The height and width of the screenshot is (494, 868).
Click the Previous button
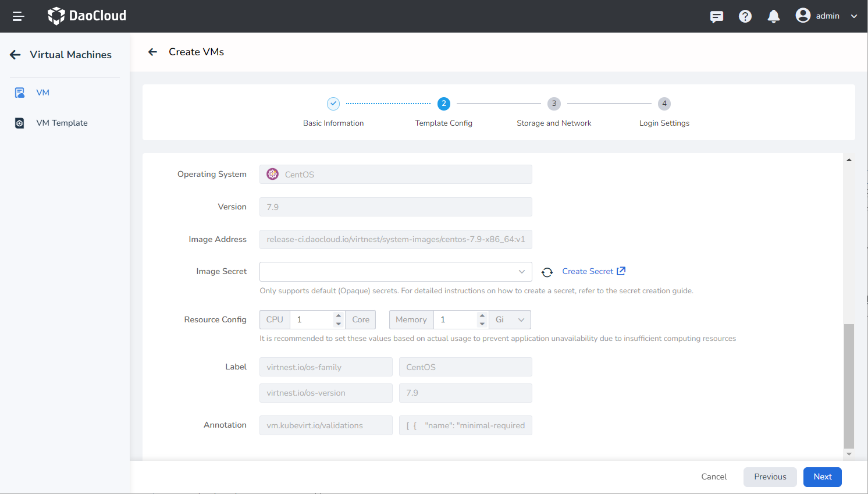point(770,477)
